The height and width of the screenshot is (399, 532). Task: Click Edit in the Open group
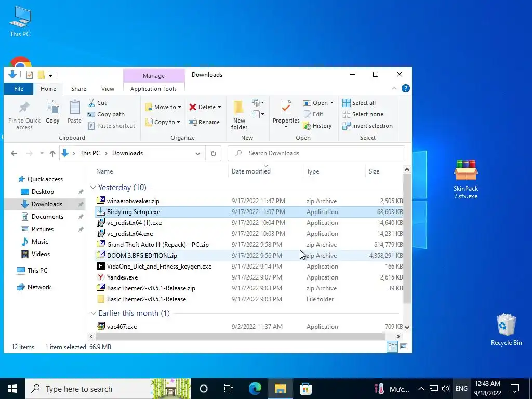tap(313, 114)
